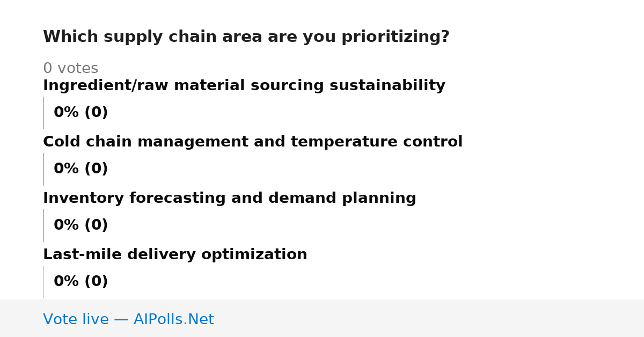Select the poll question heading text
Viewport: 644px width, 337px height.
pyautogui.click(x=246, y=37)
